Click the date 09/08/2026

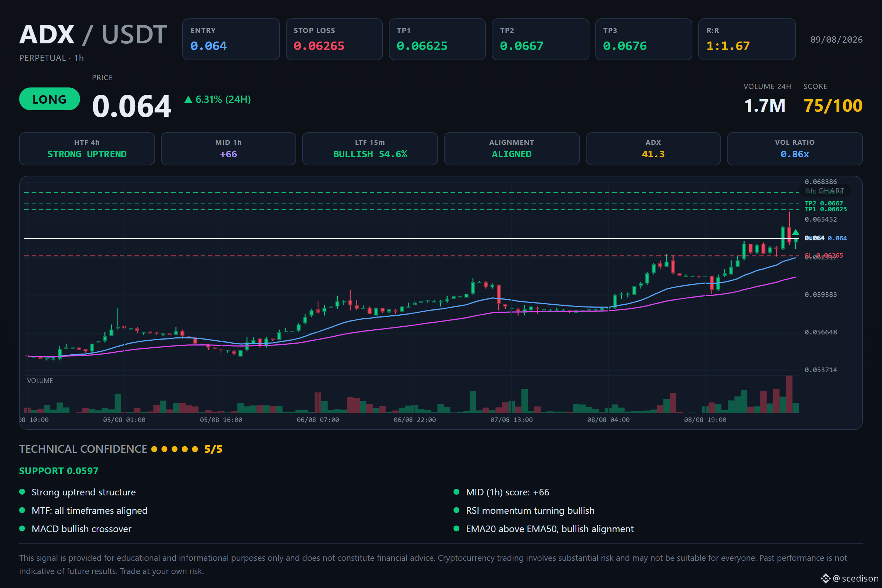(836, 40)
